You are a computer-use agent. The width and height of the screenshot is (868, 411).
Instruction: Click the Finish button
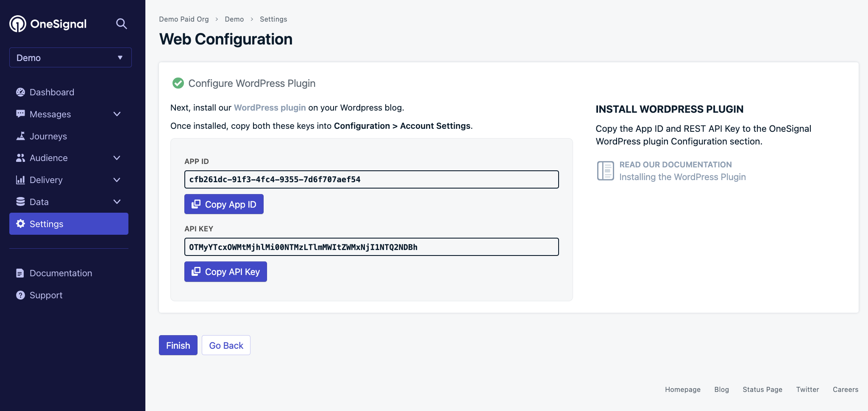point(178,345)
